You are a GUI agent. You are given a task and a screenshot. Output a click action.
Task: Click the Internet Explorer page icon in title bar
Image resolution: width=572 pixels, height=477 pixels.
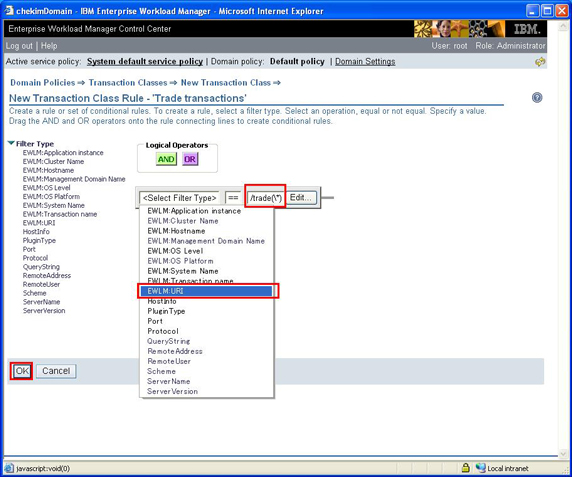click(x=9, y=11)
